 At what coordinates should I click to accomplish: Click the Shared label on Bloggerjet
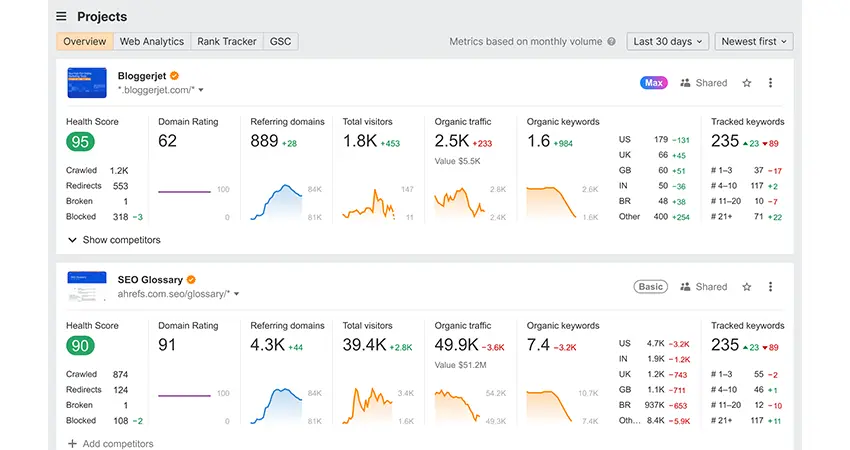[711, 83]
